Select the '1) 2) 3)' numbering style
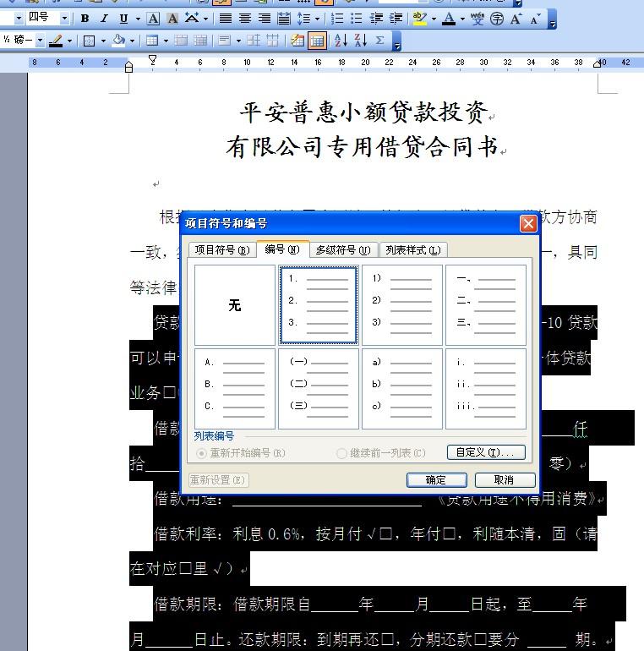Viewport: 644px width, 651px height. pos(402,304)
